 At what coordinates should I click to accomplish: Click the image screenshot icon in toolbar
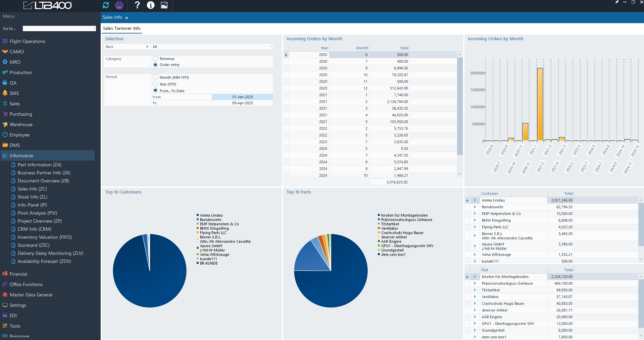click(x=164, y=5)
